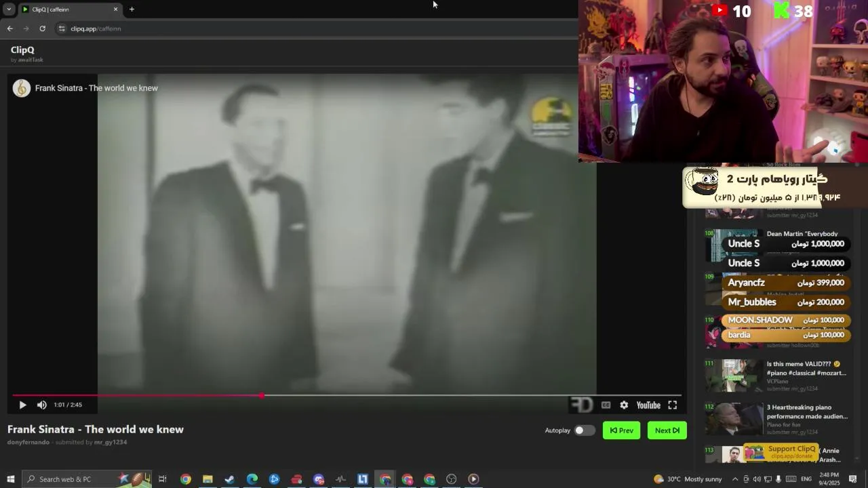Viewport: 868px width, 488px height.
Task: Open Support ClipQ donate banner
Action: (781, 452)
